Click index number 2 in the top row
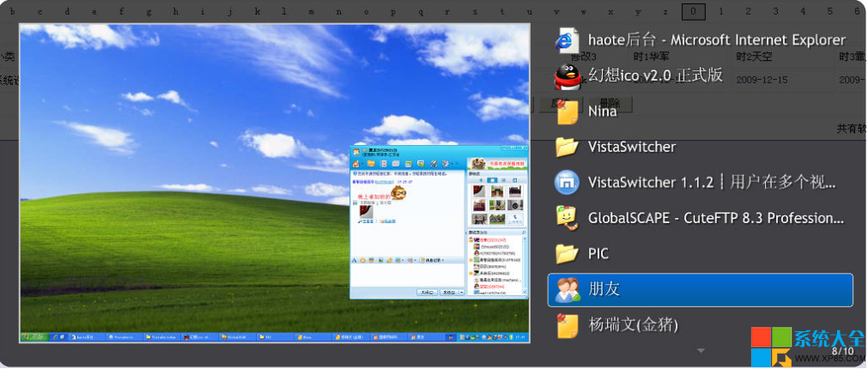 748,12
